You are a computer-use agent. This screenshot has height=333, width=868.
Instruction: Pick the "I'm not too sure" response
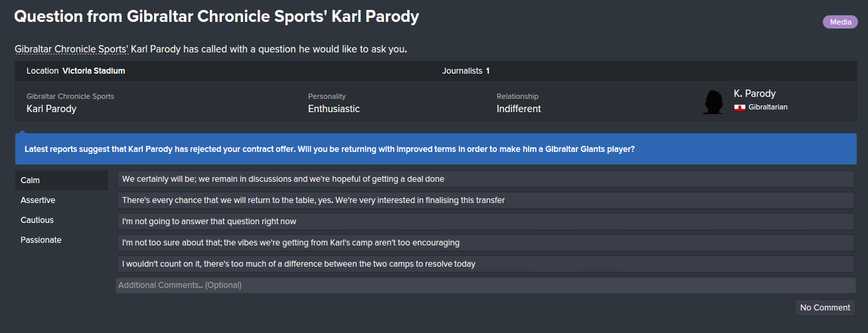(485, 243)
